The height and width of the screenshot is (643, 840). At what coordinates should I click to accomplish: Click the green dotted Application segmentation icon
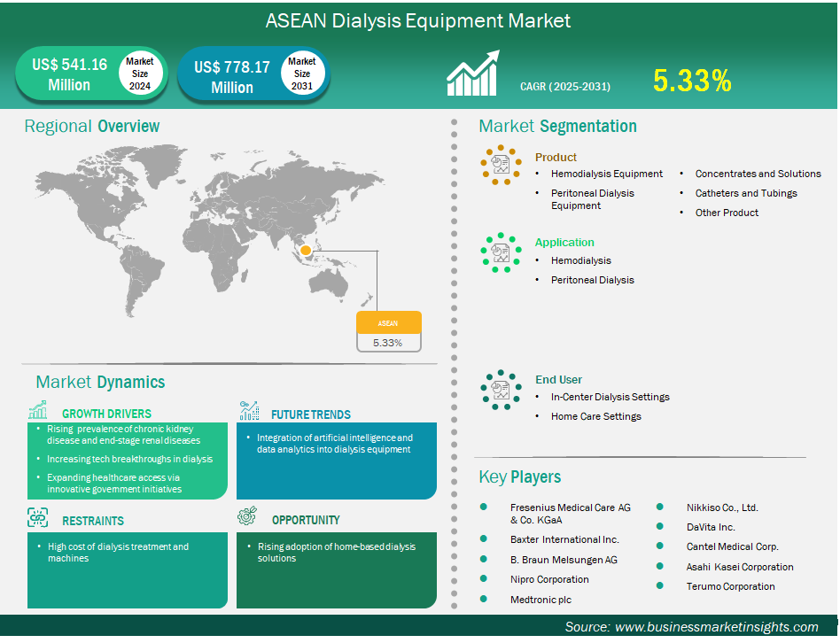click(501, 252)
